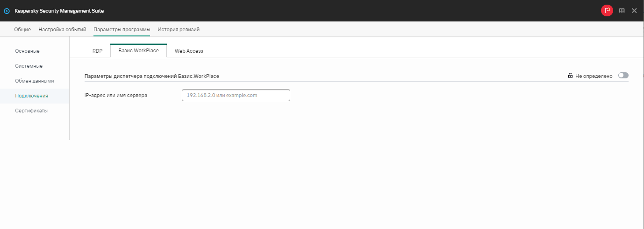Open the Настройка событий tab
Image resolution: width=644 pixels, height=229 pixels.
point(62,29)
